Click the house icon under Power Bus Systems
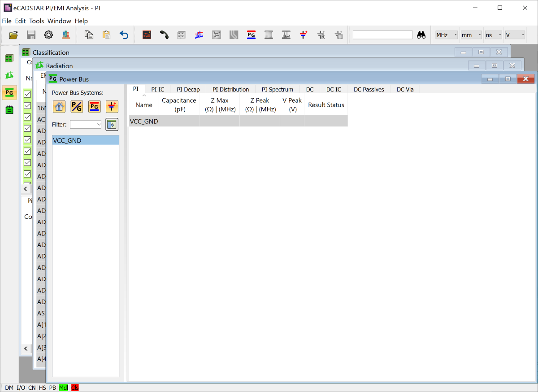This screenshot has height=392, width=538. [x=59, y=106]
